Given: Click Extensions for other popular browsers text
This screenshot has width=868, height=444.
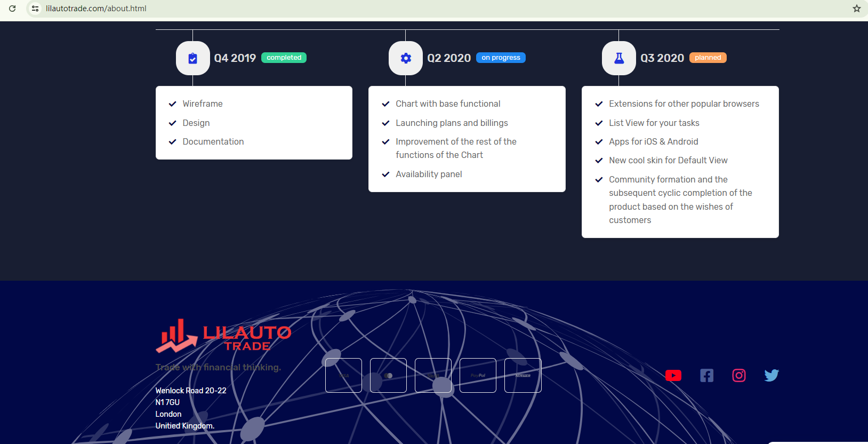Looking at the screenshot, I should click(x=684, y=104).
